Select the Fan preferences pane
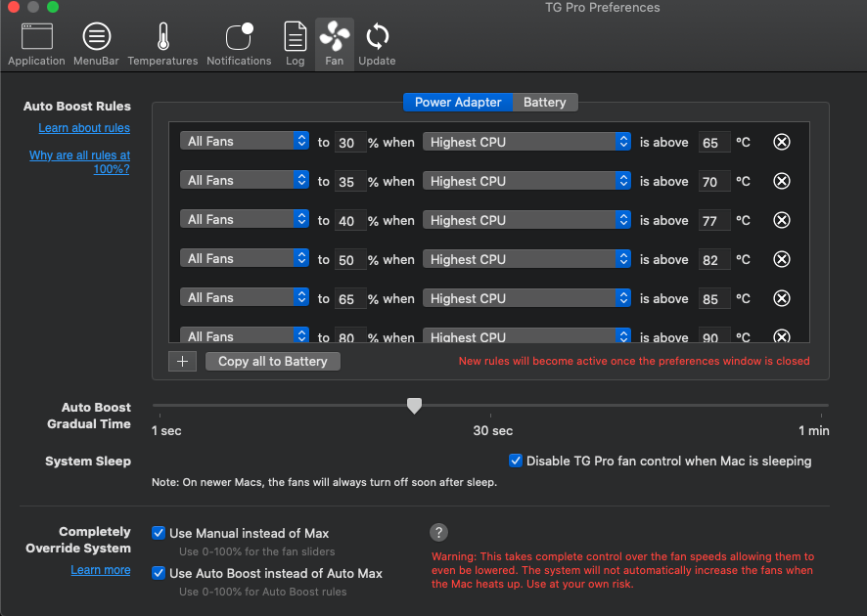 (x=335, y=44)
